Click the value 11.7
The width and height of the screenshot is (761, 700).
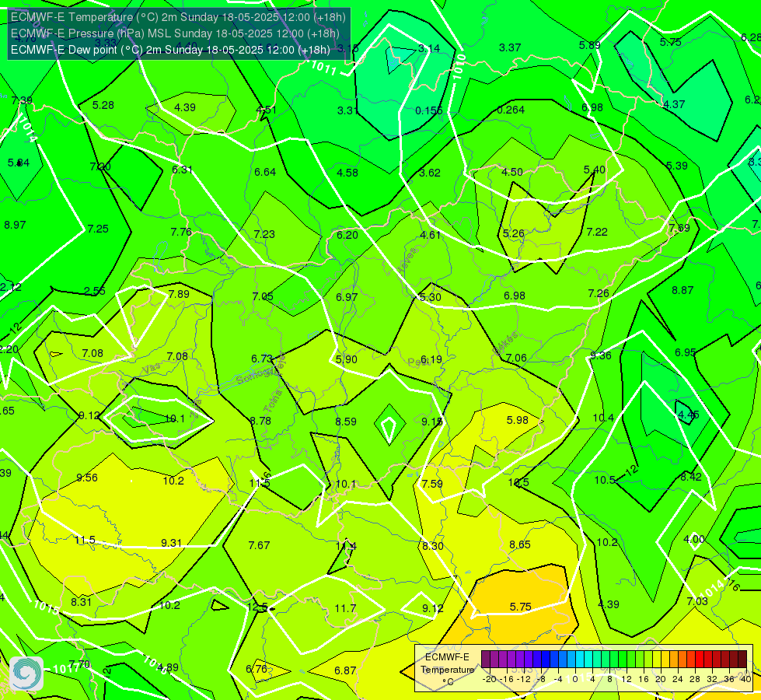(x=346, y=608)
